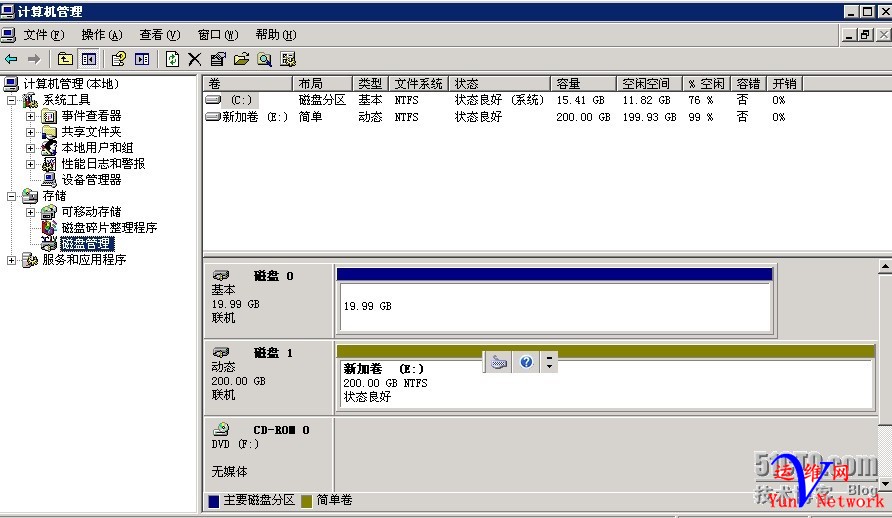Sort by the 开销 column header
The width and height of the screenshot is (892, 518).
(x=784, y=84)
